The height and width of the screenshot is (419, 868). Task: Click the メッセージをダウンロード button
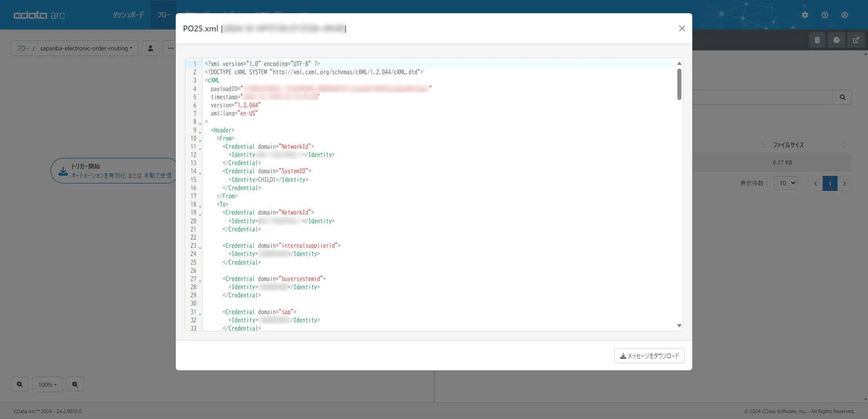[650, 356]
